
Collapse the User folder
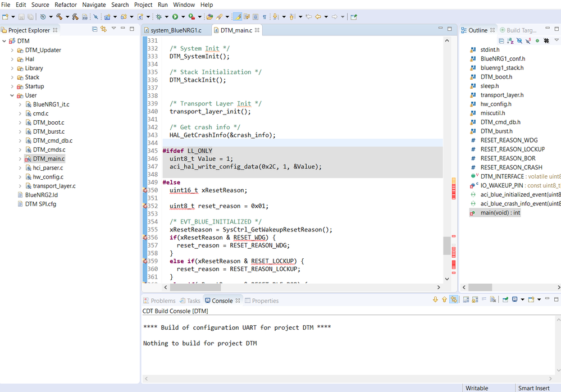pos(12,95)
